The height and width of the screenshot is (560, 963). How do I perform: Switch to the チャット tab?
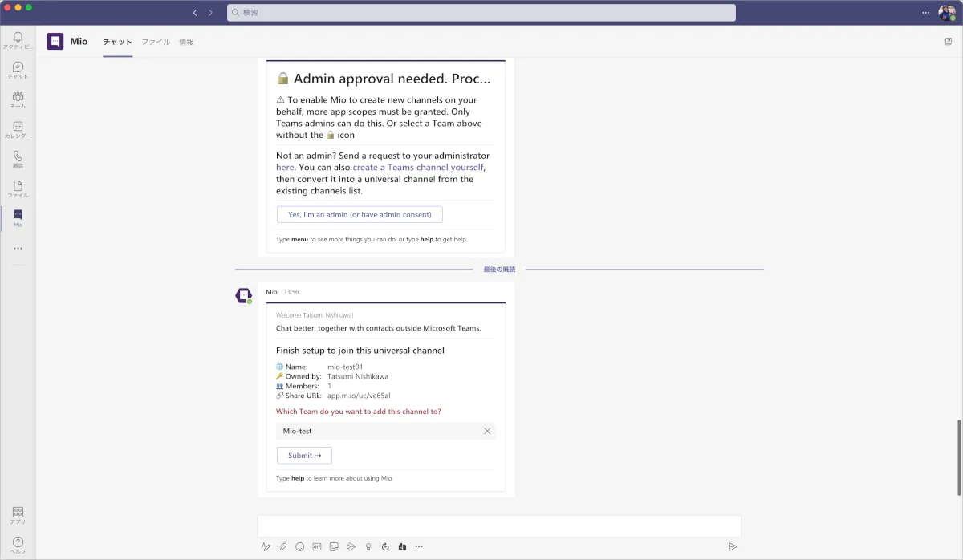(118, 42)
